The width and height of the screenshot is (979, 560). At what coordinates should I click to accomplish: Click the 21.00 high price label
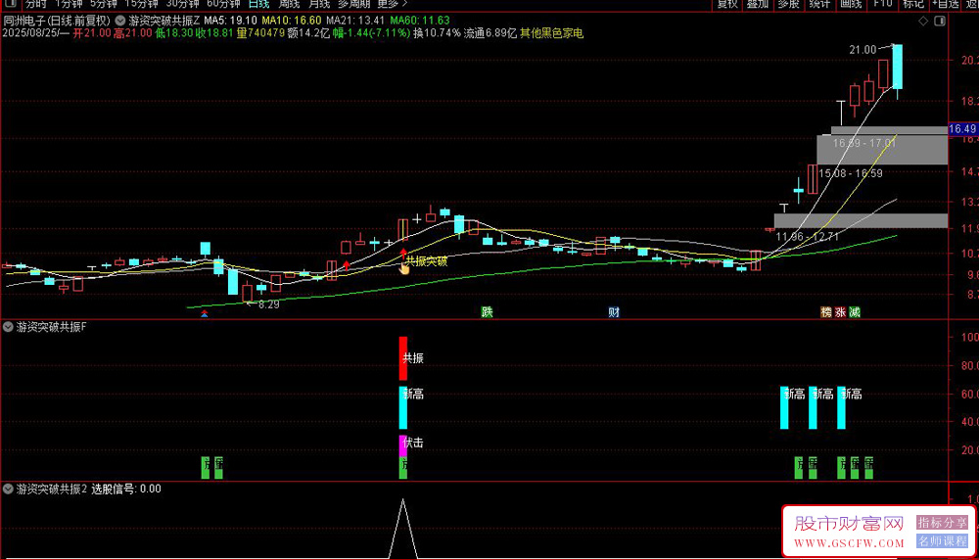coord(862,49)
